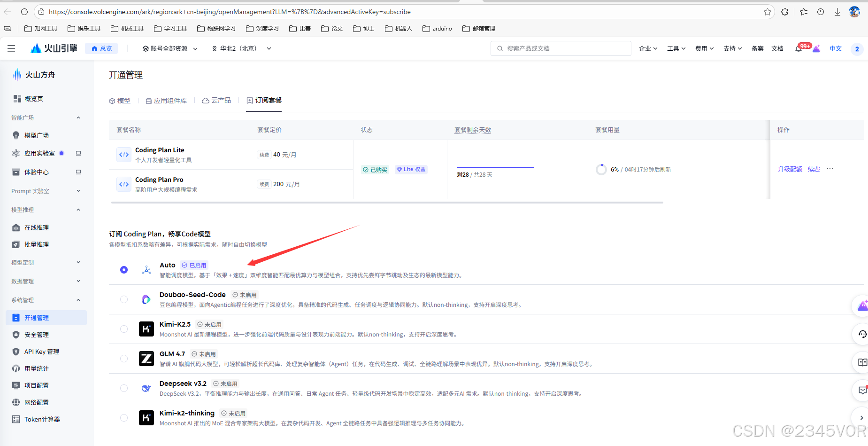The image size is (868, 446).
Task: Click the 续费 renew link
Action: (x=814, y=169)
